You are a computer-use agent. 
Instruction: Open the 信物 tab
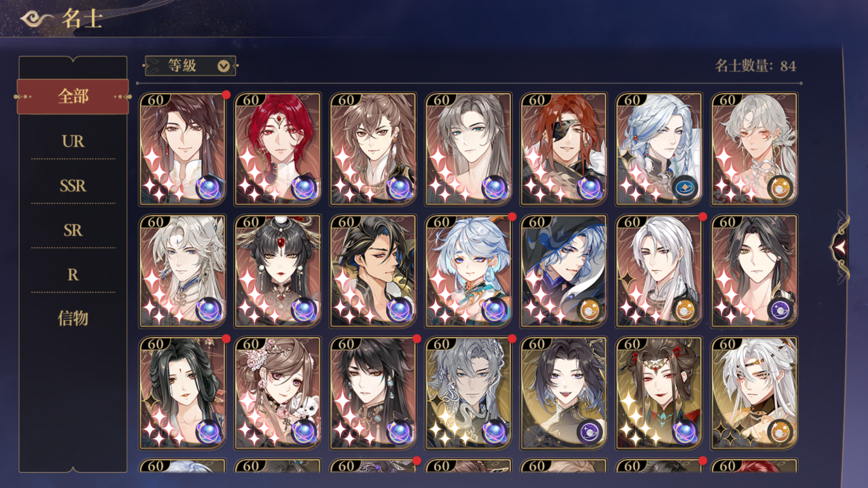coord(73,319)
